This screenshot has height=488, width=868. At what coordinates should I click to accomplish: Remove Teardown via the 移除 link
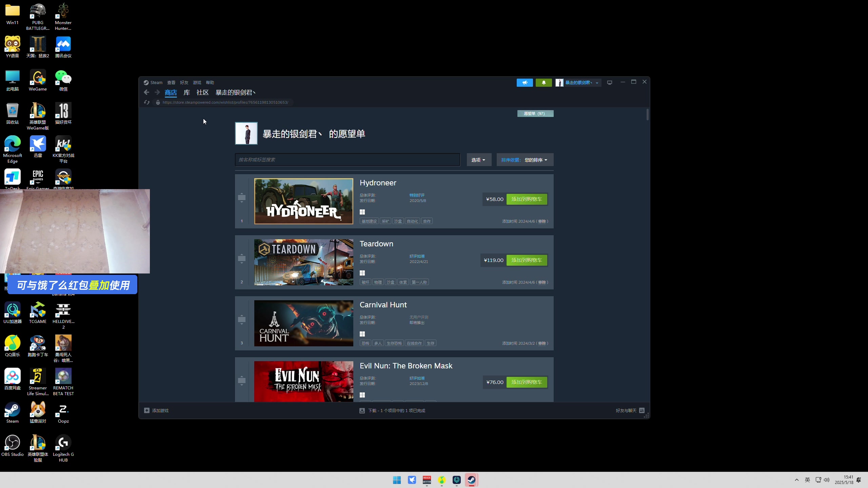(x=542, y=282)
